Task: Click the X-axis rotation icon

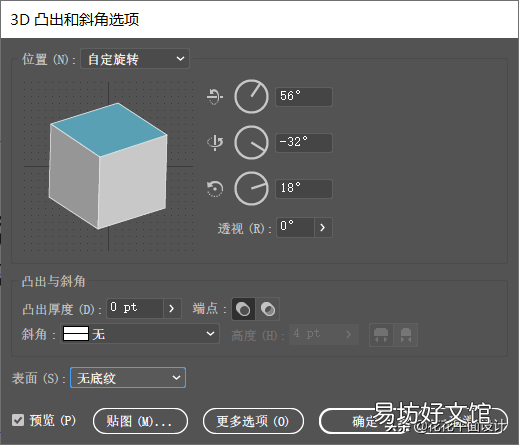Action: point(215,97)
